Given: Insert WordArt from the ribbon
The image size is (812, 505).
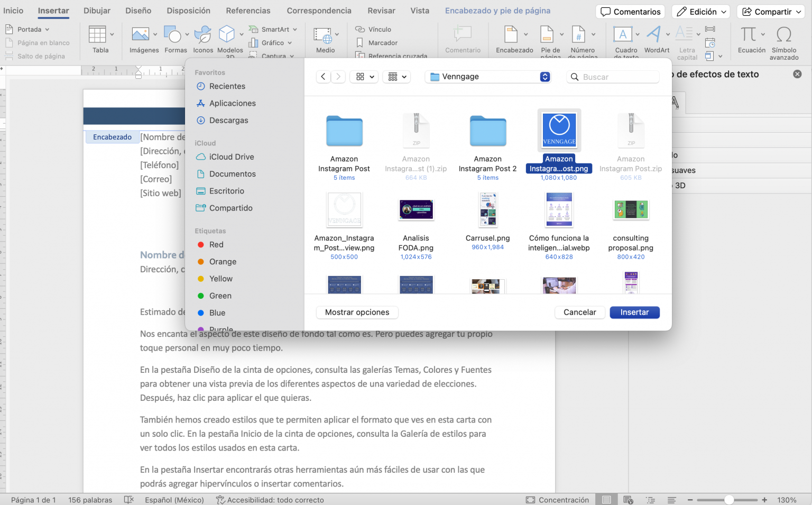Looking at the screenshot, I should 655,37.
